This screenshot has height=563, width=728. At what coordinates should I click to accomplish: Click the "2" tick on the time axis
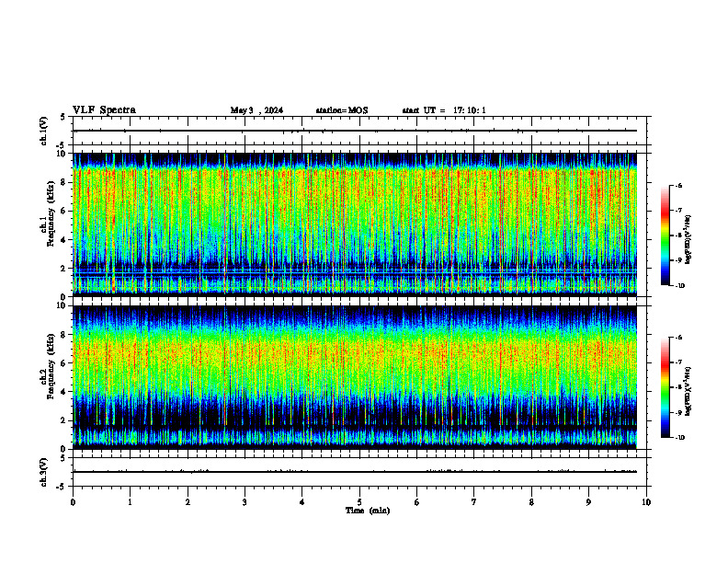[x=188, y=502]
